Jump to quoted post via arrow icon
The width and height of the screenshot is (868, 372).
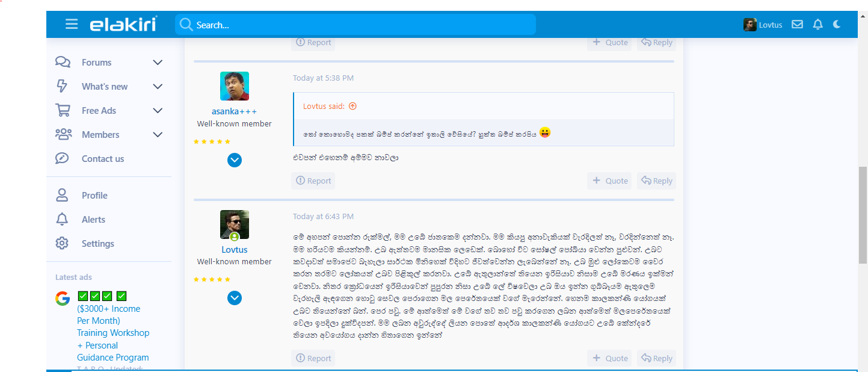coord(352,106)
